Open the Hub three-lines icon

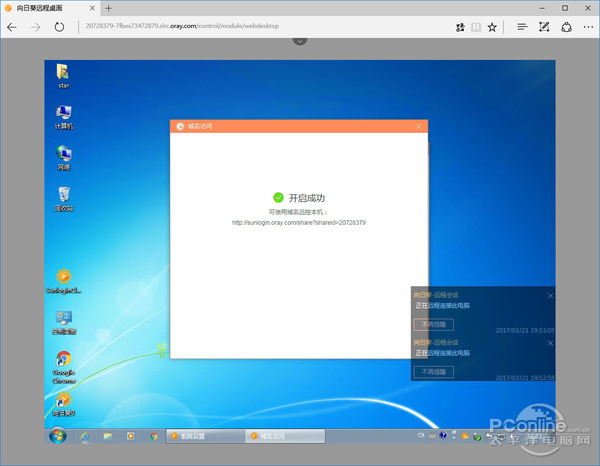point(522,27)
